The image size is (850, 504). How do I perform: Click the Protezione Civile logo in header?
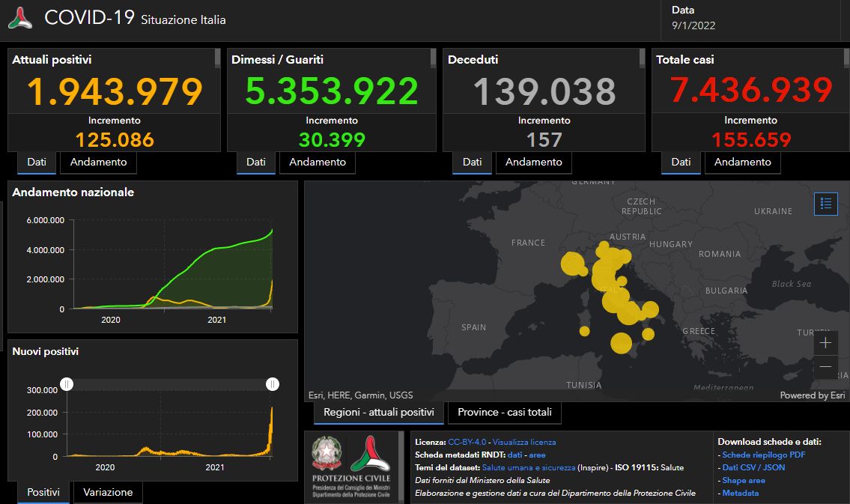(20, 18)
